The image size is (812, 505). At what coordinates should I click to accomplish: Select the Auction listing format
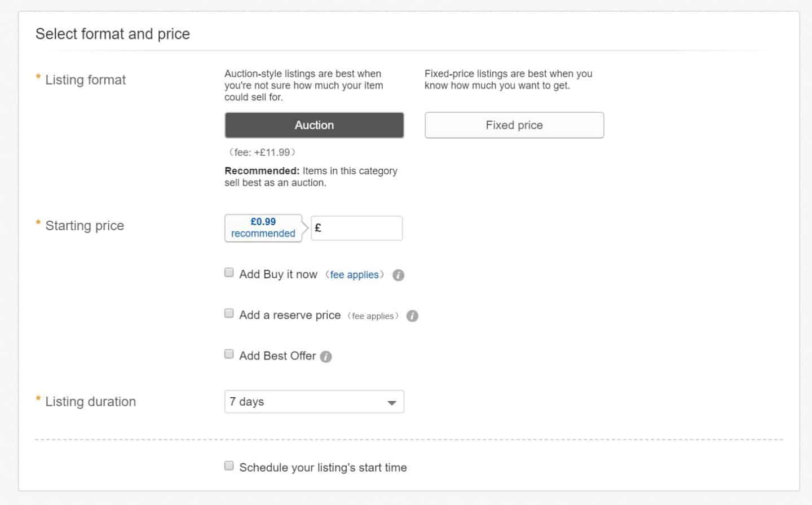[x=314, y=125]
